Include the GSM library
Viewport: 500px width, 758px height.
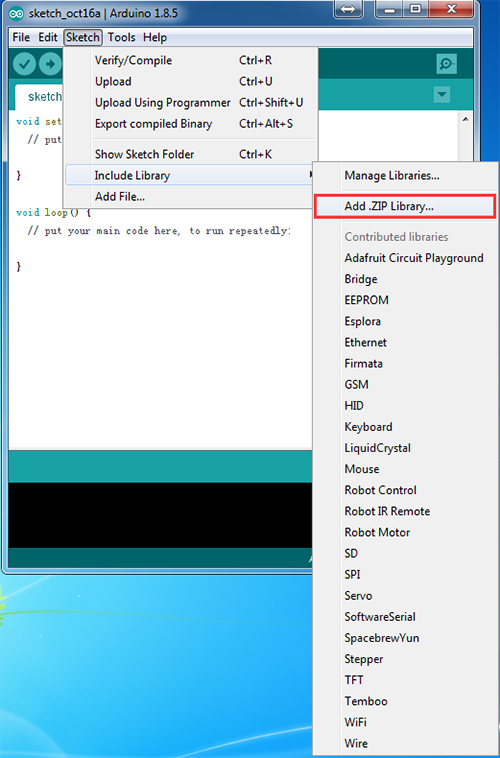click(405, 384)
